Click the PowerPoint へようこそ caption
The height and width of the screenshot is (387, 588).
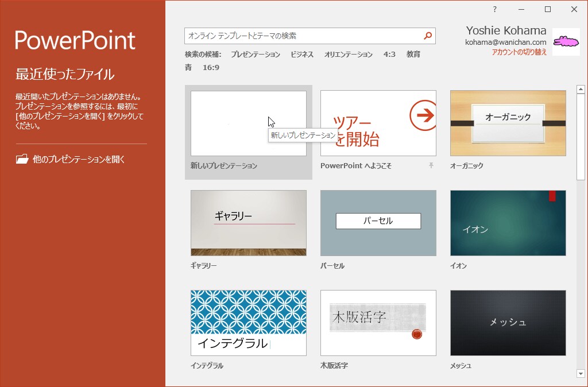[x=356, y=166]
